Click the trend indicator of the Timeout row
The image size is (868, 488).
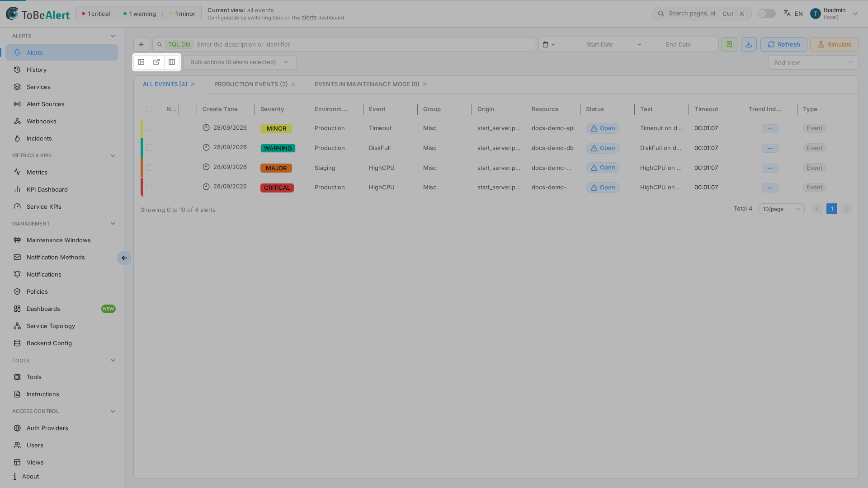click(770, 129)
